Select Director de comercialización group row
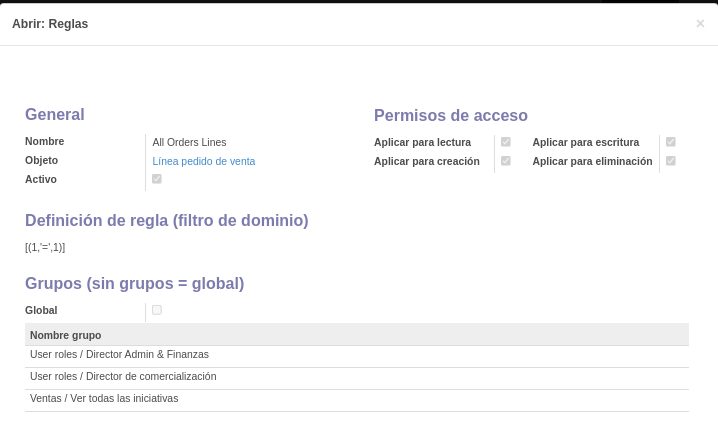Screen dimensions: 718x423 357,378
